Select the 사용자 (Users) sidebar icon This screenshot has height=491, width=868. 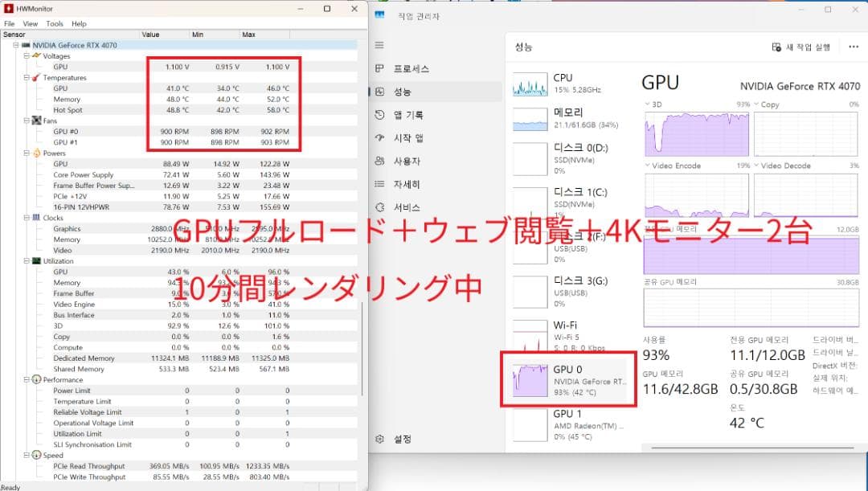coord(378,161)
